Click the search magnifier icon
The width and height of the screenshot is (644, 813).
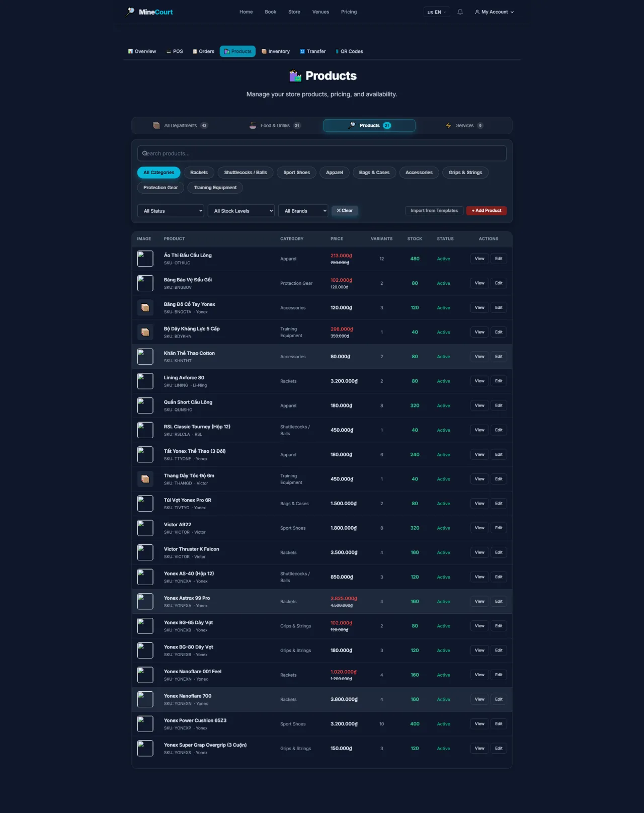(x=145, y=153)
